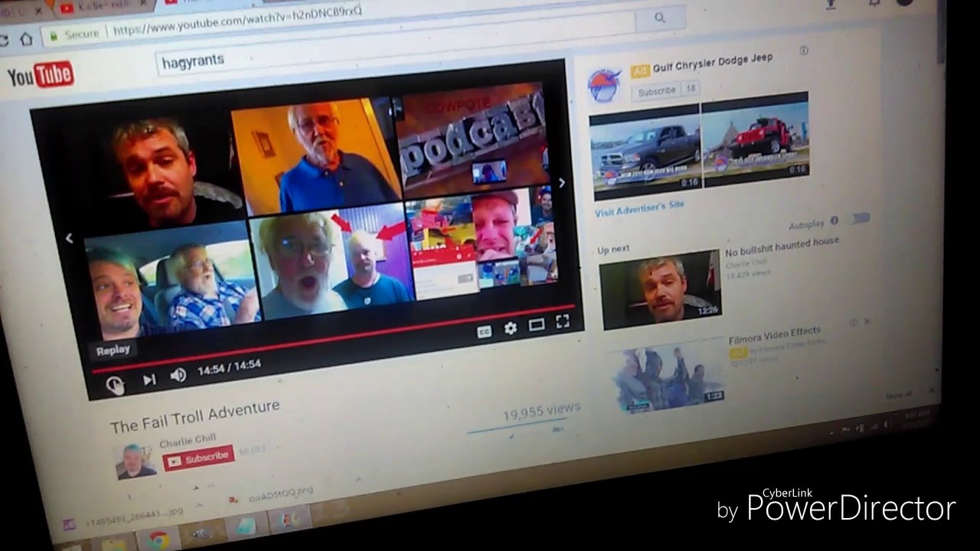Enter fullscreen video mode
980x551 pixels.
[x=563, y=321]
